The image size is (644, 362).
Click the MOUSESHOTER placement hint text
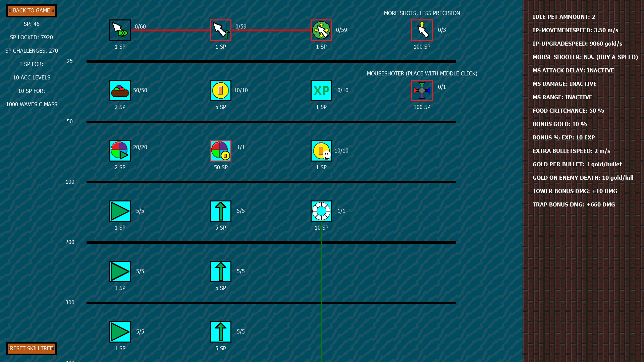(x=422, y=73)
